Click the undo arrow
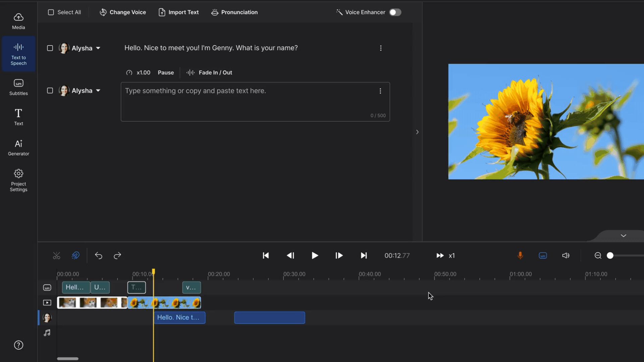This screenshot has width=644, height=362. tap(98, 256)
